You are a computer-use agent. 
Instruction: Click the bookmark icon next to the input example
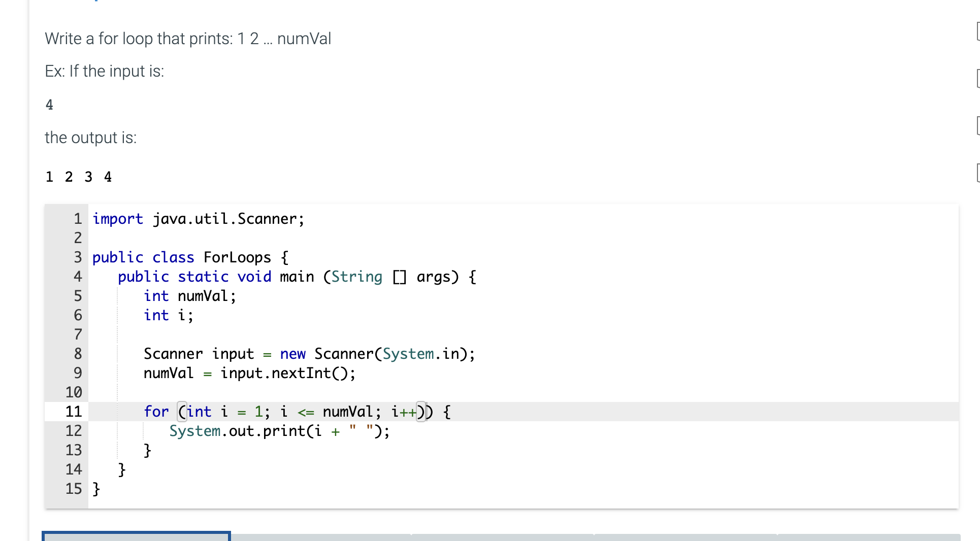(977, 79)
